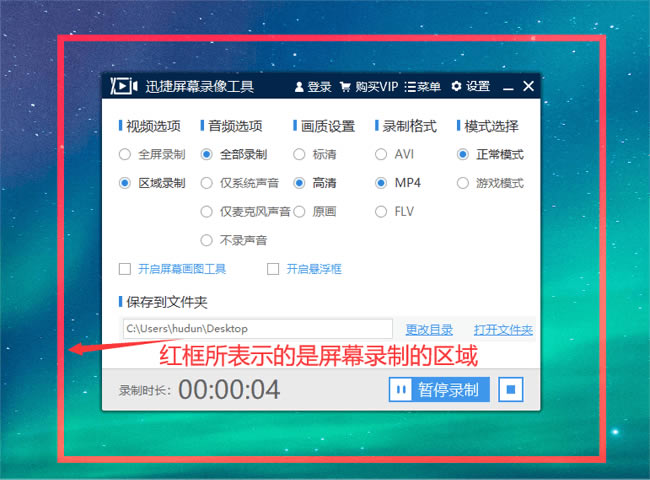Image resolution: width=650 pixels, height=480 pixels.
Task: Choose 标清 standard quality
Action: pos(300,155)
